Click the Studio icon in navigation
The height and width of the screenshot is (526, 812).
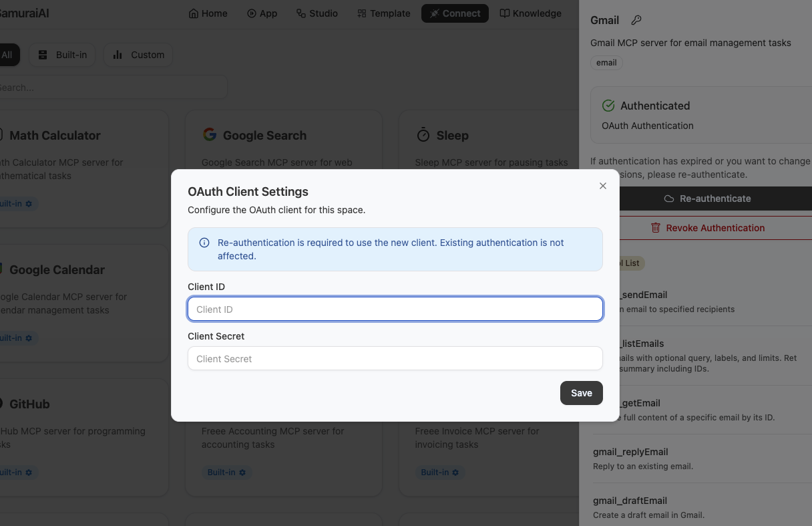click(301, 13)
